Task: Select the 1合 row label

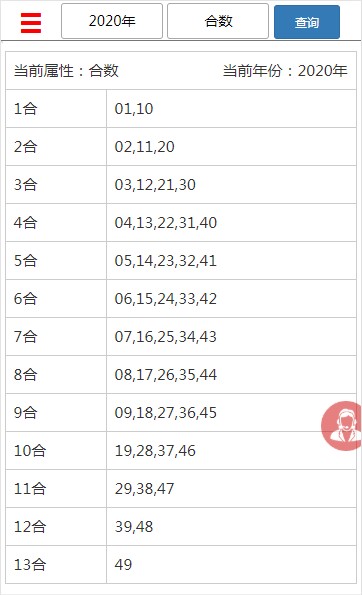Action: [25, 109]
